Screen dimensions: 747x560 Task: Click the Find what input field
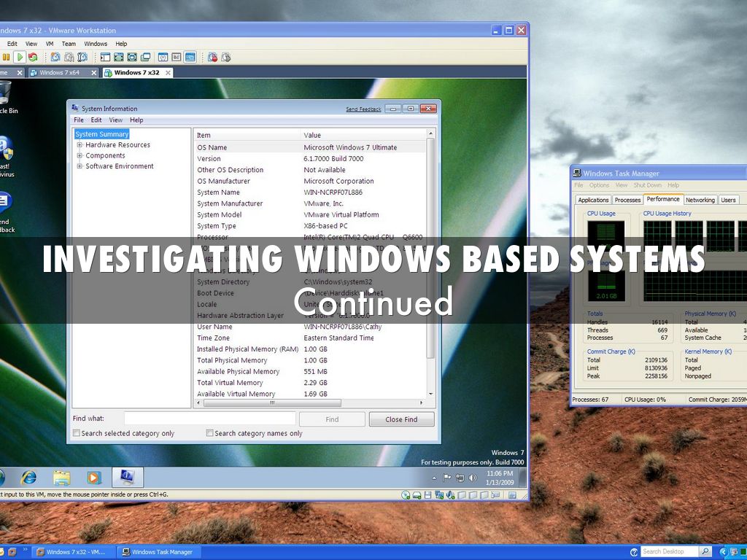click(209, 419)
